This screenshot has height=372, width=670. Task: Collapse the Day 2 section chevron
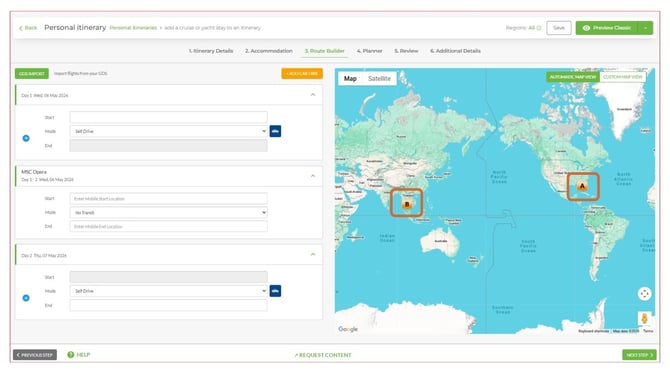[313, 255]
